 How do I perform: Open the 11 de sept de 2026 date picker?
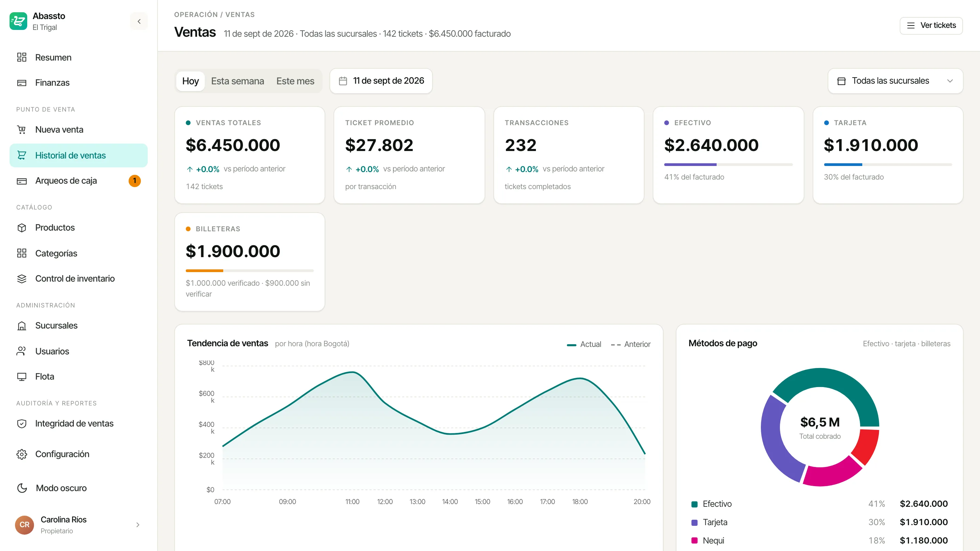(x=381, y=81)
